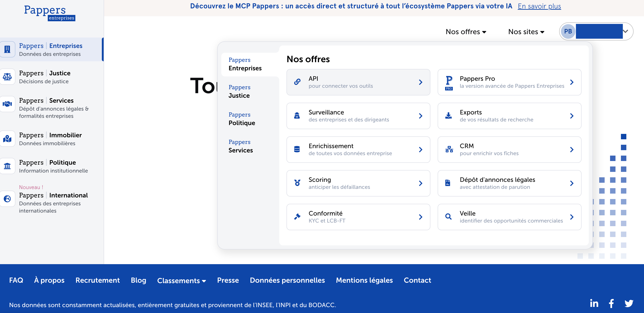Screen dimensions: 644x313
Task: Open the LinkedIn icon in footer
Action: click(594, 303)
